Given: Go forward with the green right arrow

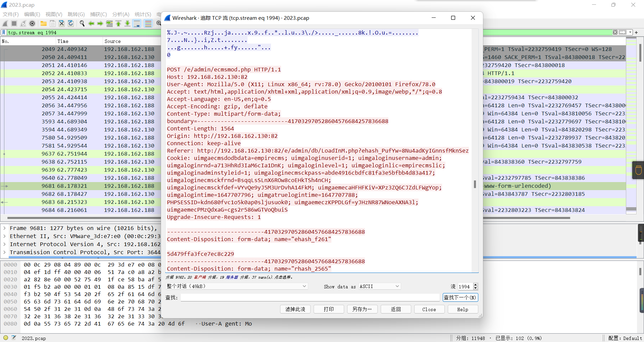Looking at the screenshot, I should [x=100, y=23].
